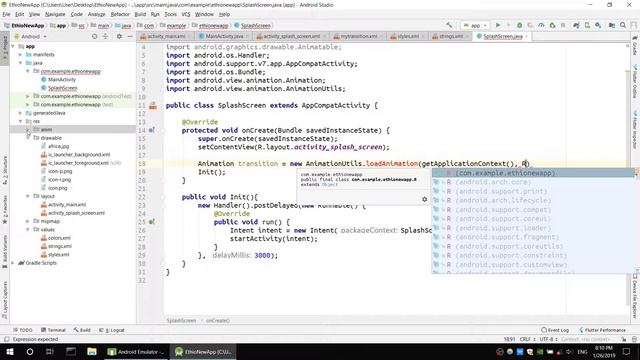
Task: Open the TODO tool window
Action: coord(22,330)
